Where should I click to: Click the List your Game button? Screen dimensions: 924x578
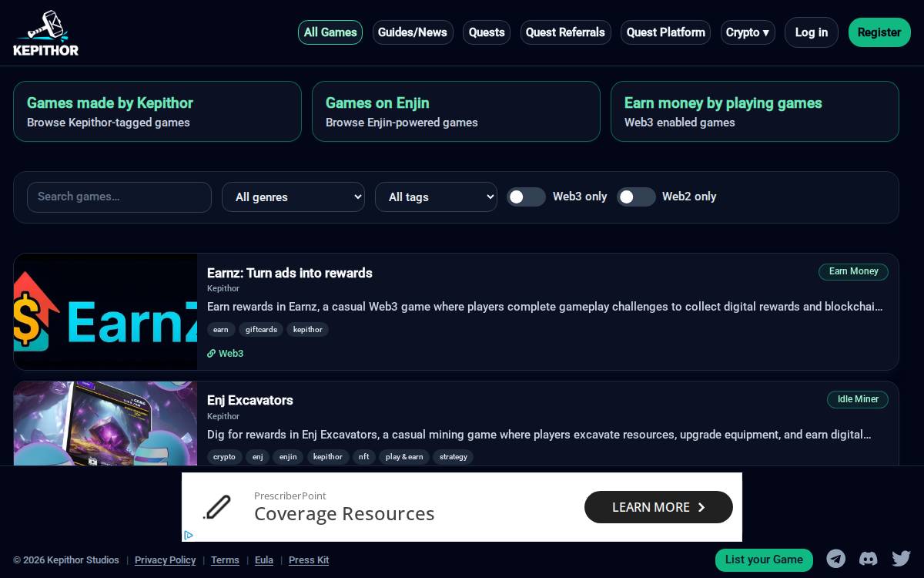point(764,560)
